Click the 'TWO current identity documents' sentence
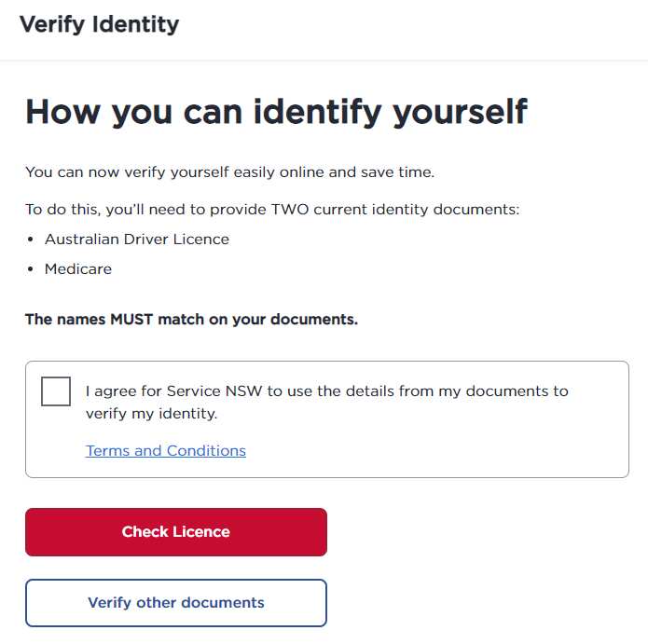 click(272, 210)
